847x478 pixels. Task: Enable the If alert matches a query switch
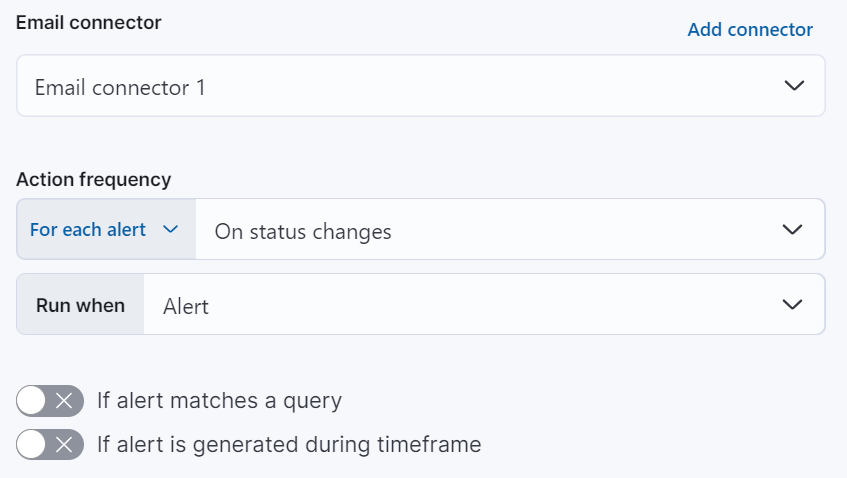coord(50,401)
